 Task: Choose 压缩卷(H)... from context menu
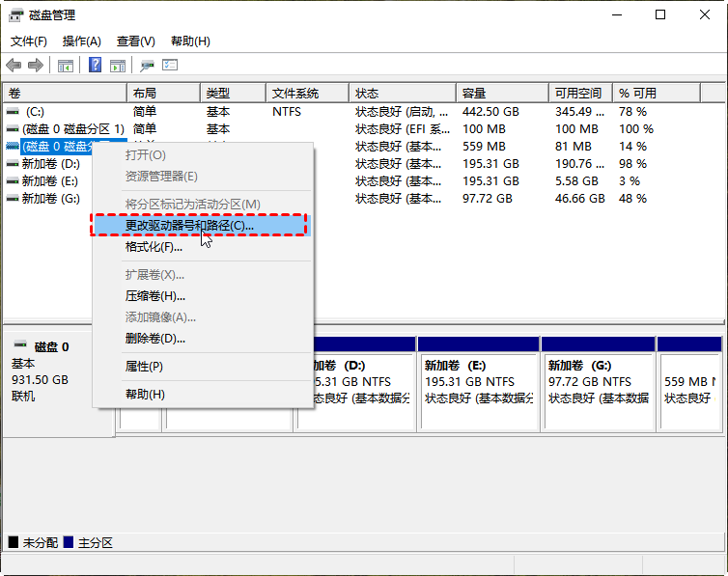154,296
